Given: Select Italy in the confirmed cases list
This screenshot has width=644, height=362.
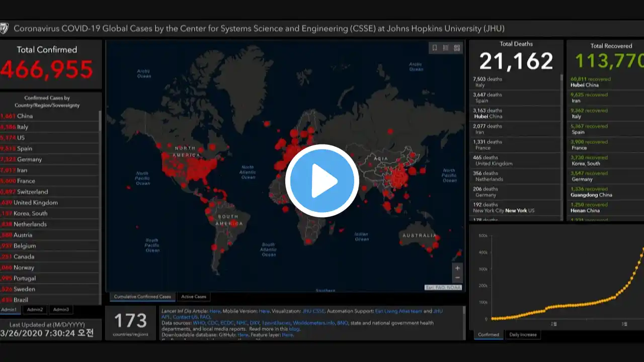Looking at the screenshot, I should [x=50, y=127].
